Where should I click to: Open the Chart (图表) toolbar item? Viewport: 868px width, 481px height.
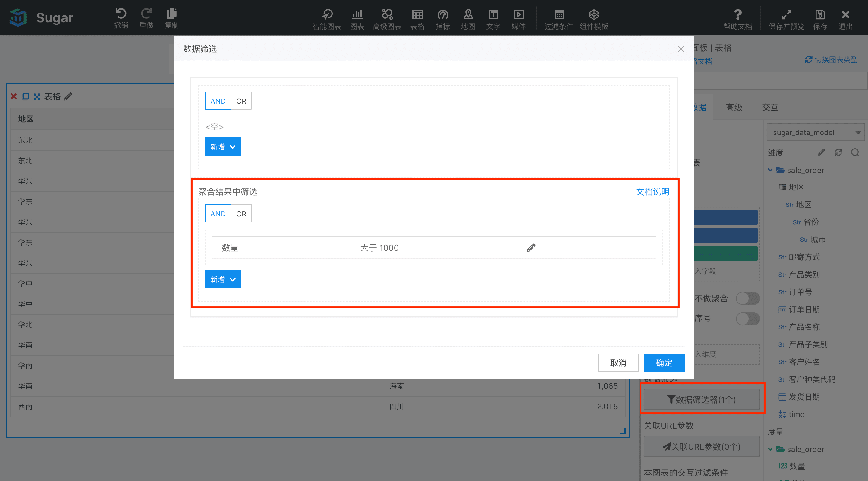357,19
